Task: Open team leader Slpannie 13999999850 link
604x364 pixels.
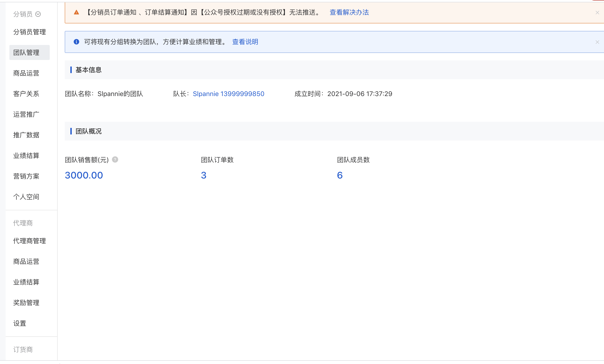Action: tap(228, 94)
